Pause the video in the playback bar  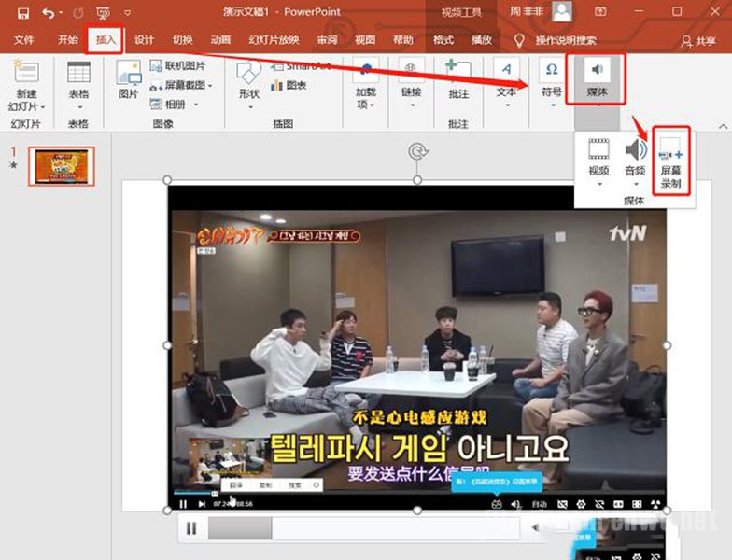click(x=191, y=528)
